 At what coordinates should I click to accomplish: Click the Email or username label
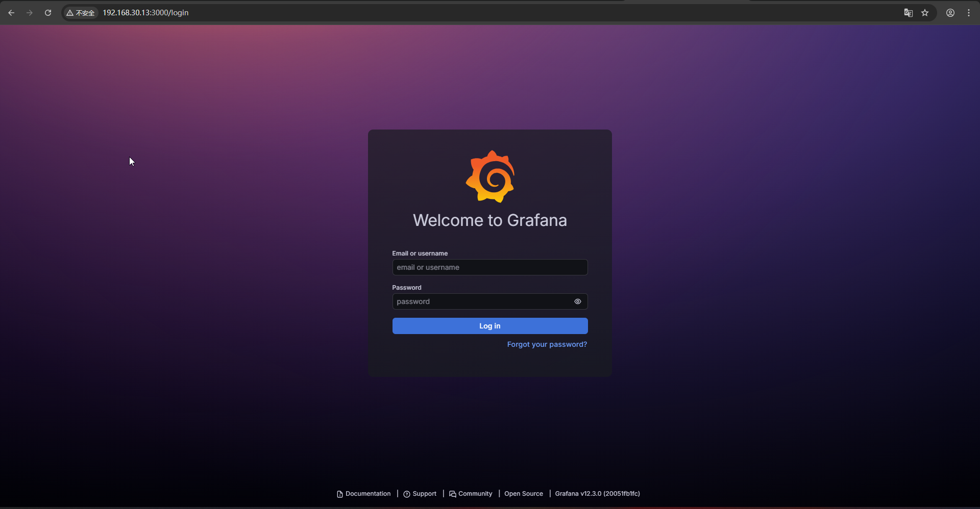pos(420,253)
